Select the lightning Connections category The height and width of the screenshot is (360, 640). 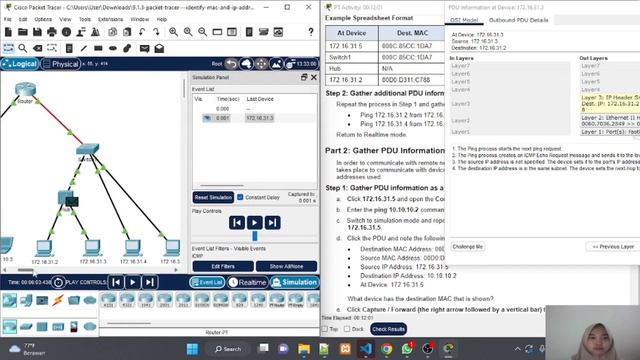pyautogui.click(x=58, y=300)
